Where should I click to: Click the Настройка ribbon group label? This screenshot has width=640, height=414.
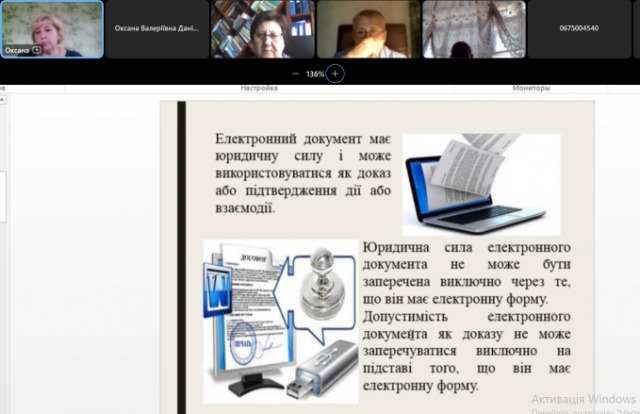(258, 88)
